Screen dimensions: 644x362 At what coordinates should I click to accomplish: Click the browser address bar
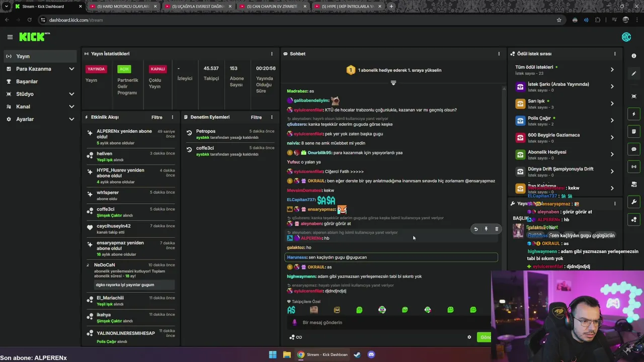pos(302,20)
